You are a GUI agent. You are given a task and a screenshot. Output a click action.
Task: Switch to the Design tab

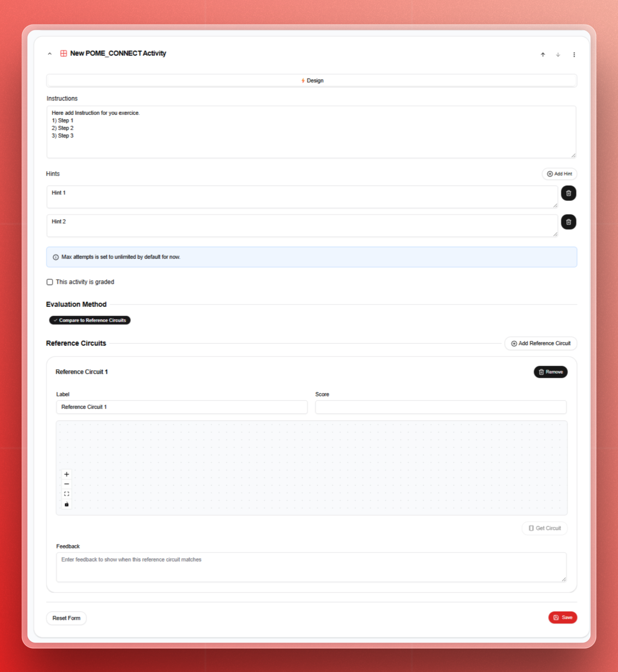[x=312, y=80]
